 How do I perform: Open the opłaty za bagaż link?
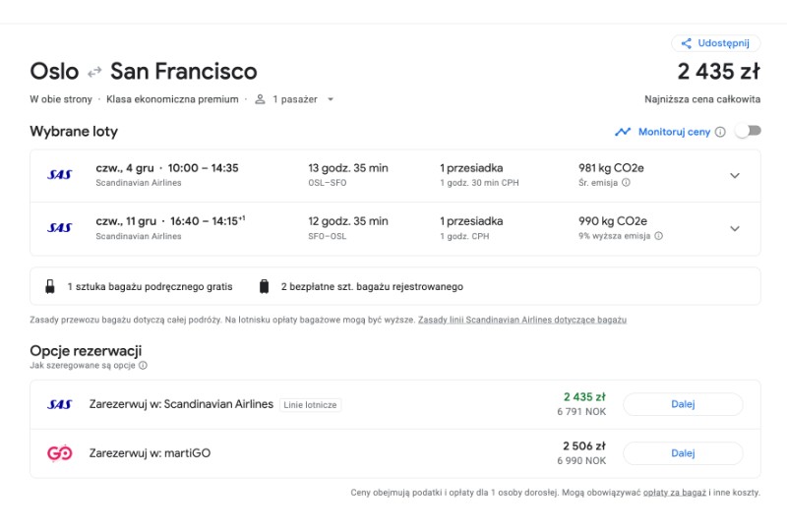675,493
